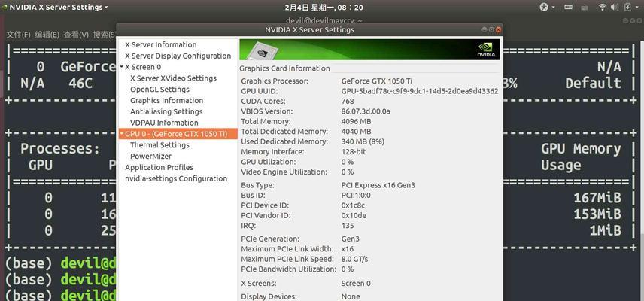Collapse the X Screen 0 tree arrow

(x=122, y=66)
